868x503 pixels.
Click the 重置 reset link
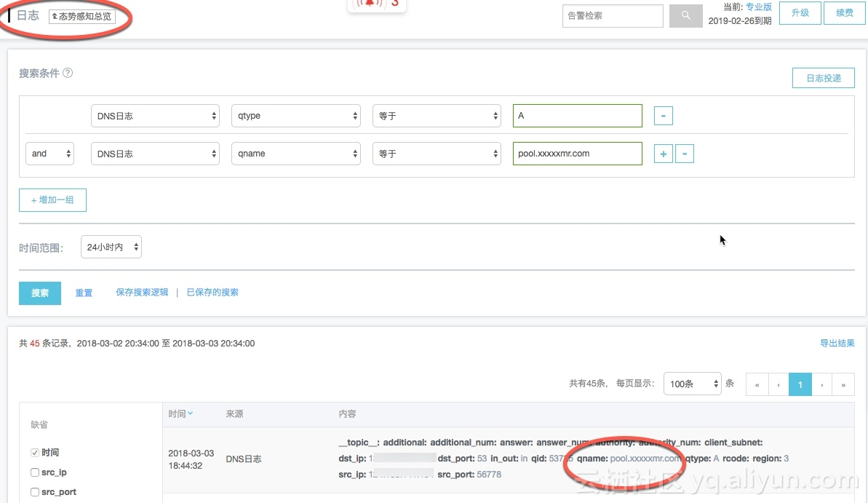pyautogui.click(x=84, y=293)
